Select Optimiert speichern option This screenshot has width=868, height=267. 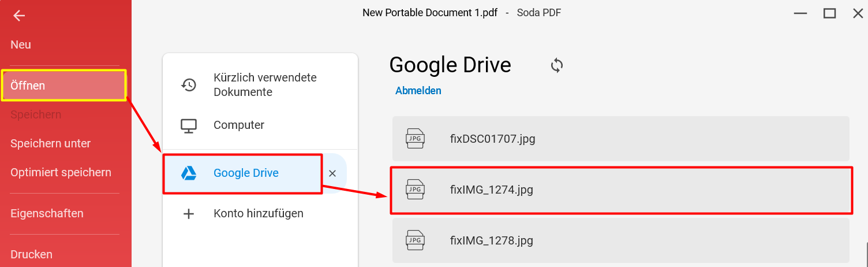(61, 172)
